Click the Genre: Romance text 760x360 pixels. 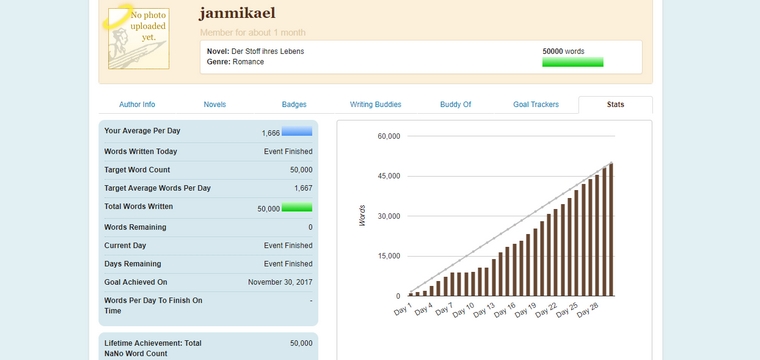point(236,62)
